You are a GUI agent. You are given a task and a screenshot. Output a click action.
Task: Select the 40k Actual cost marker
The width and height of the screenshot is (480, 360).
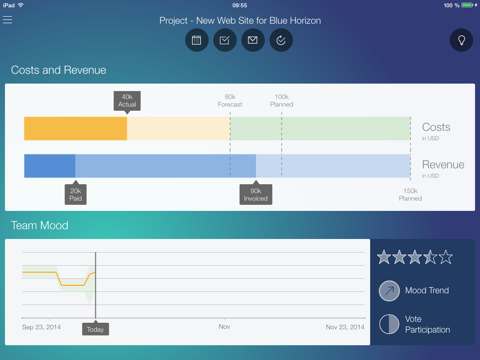tap(127, 101)
